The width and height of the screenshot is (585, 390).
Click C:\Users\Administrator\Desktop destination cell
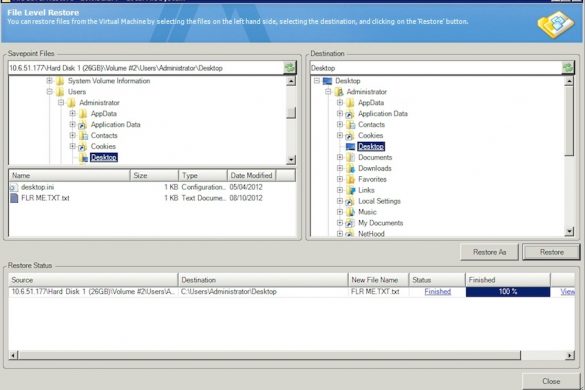click(263, 291)
